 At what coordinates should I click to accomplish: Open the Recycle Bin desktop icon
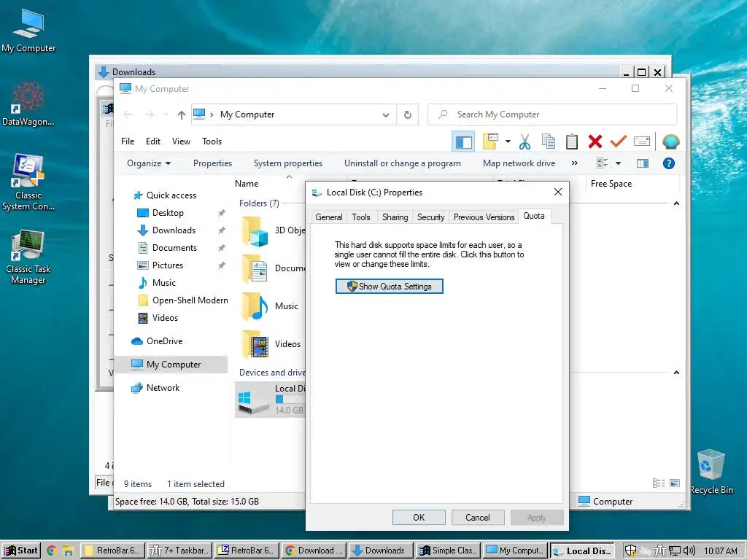[x=711, y=472]
